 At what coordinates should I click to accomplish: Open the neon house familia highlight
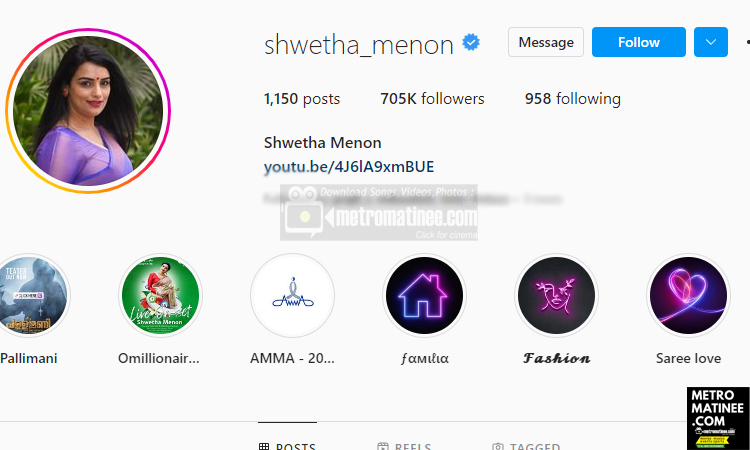click(424, 295)
